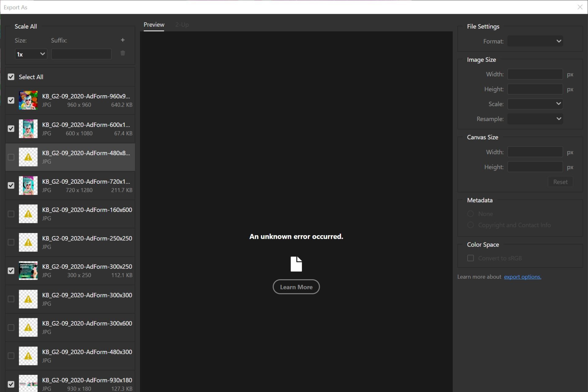
Task: Select the AdForm-960x960 image thumbnail
Action: click(28, 100)
